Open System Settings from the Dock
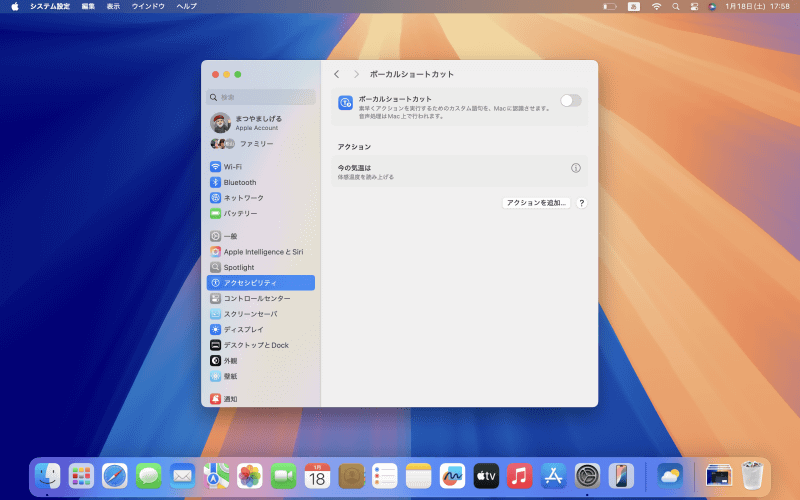 click(587, 477)
